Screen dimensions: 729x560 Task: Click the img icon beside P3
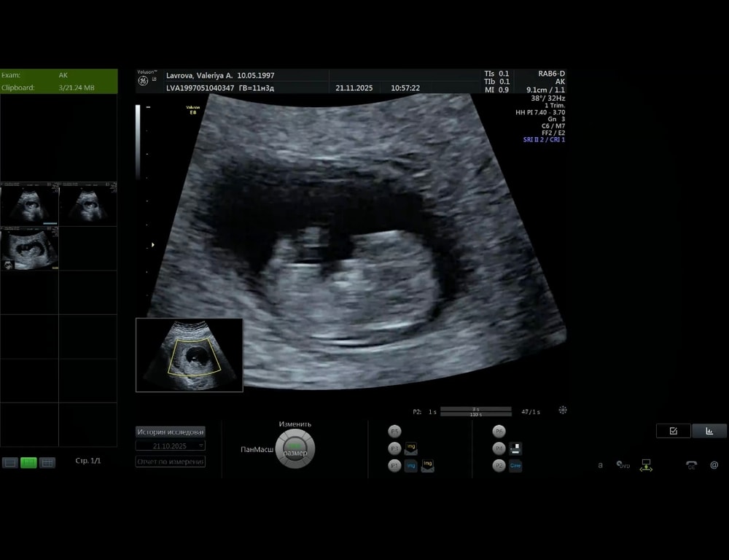(x=411, y=448)
